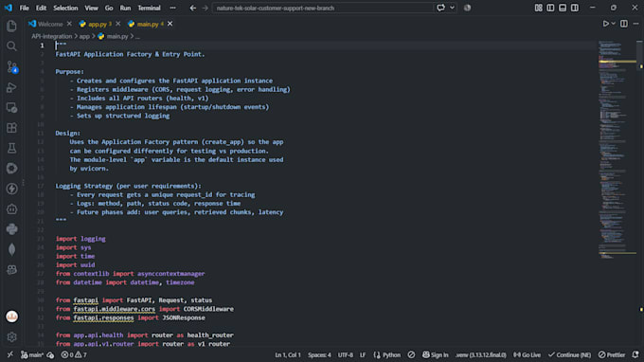Toggle the Primary Side Bar
Viewport: 644px width, 362px height.
click(x=550, y=8)
